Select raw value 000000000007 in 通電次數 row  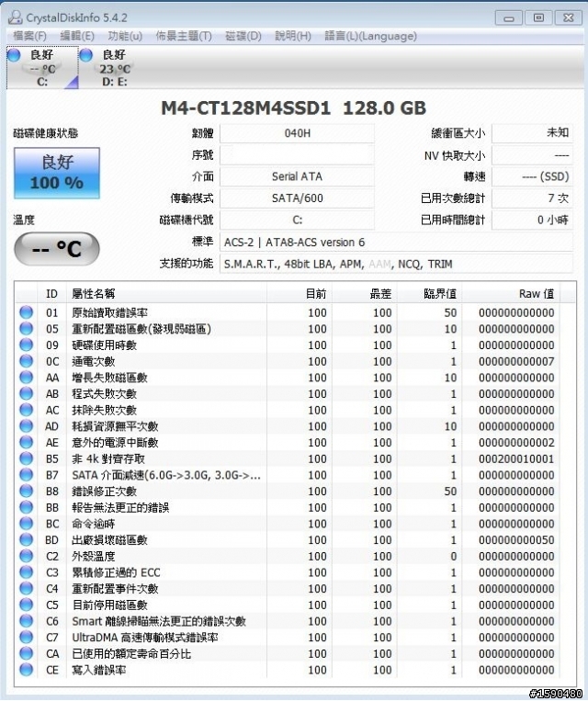point(516,361)
